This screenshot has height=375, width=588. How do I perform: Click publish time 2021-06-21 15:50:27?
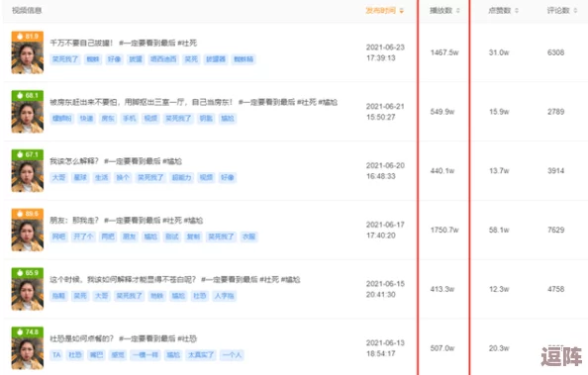[385, 112]
